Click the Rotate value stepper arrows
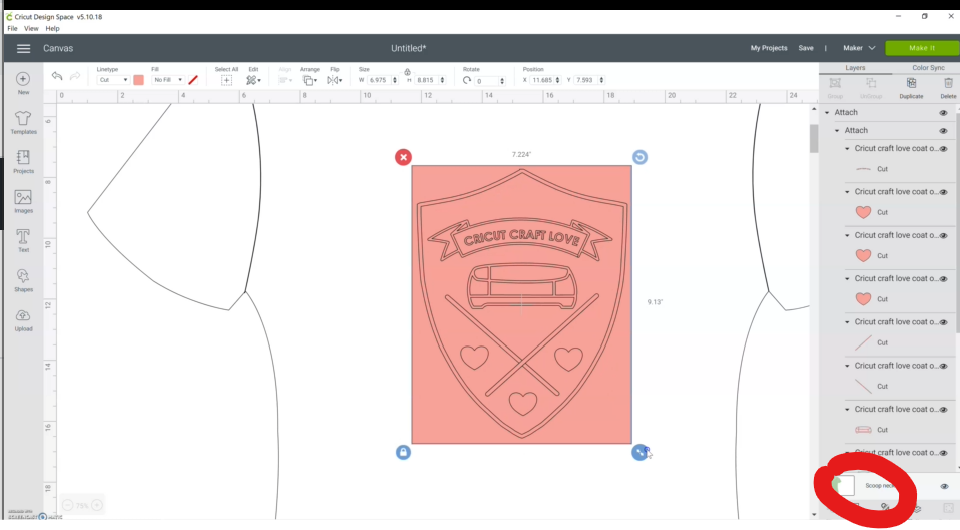The image size is (960, 530). coord(502,80)
